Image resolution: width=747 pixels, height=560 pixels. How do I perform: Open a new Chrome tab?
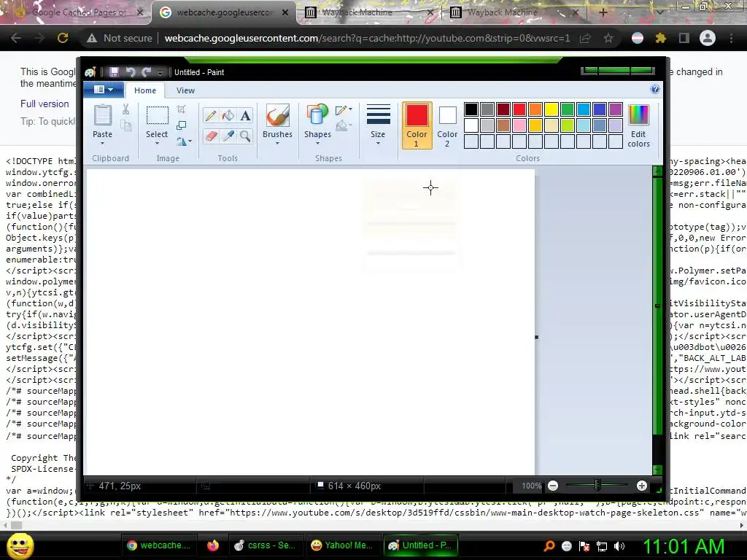pos(603,12)
